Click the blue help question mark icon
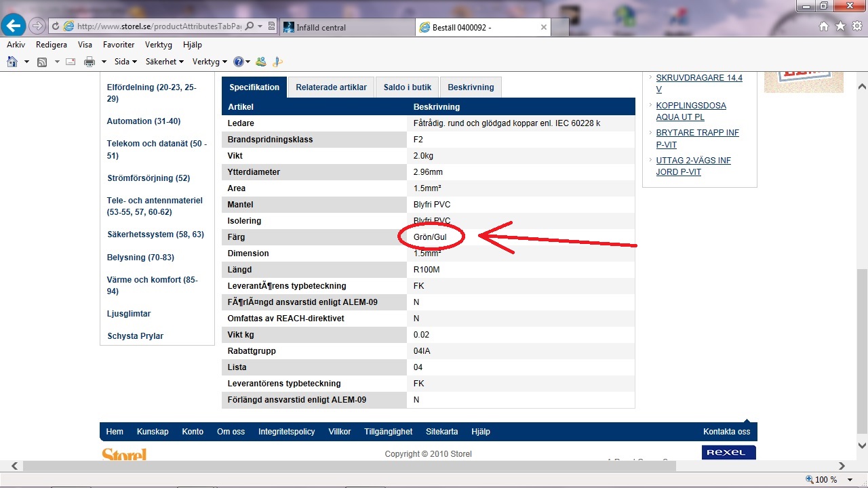868x488 pixels. (x=238, y=62)
